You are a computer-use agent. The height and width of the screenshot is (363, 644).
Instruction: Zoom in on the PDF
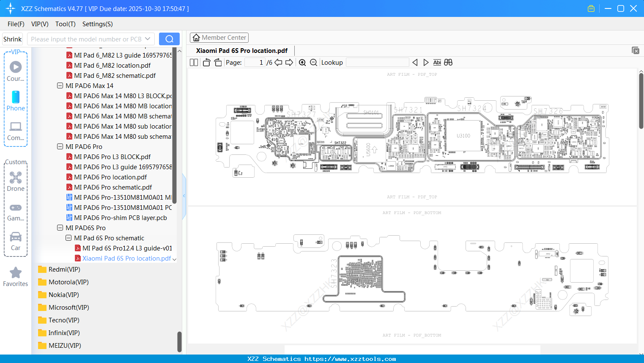coord(302,63)
